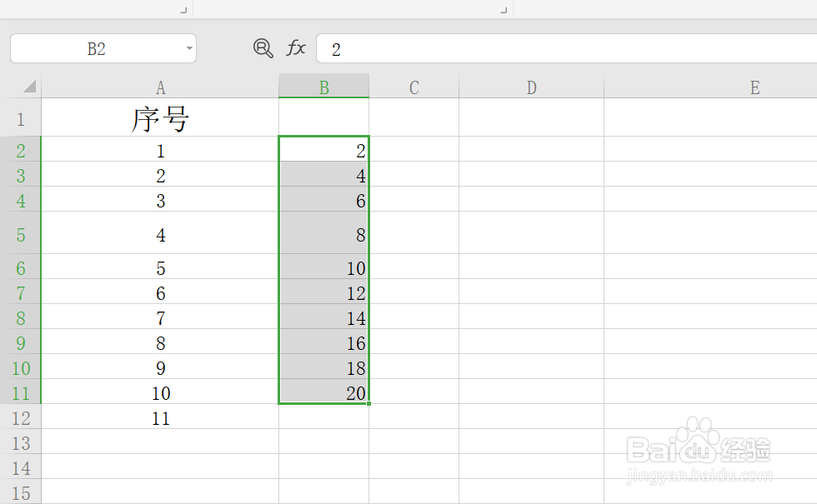Select row 12 header
The image size is (817, 504).
click(20, 417)
